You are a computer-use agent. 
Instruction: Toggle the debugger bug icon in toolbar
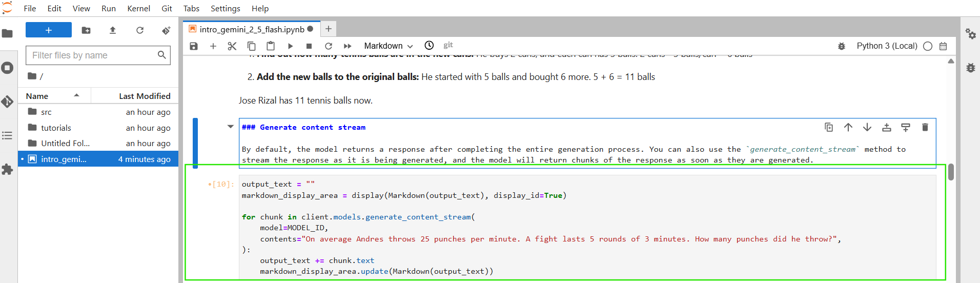841,46
